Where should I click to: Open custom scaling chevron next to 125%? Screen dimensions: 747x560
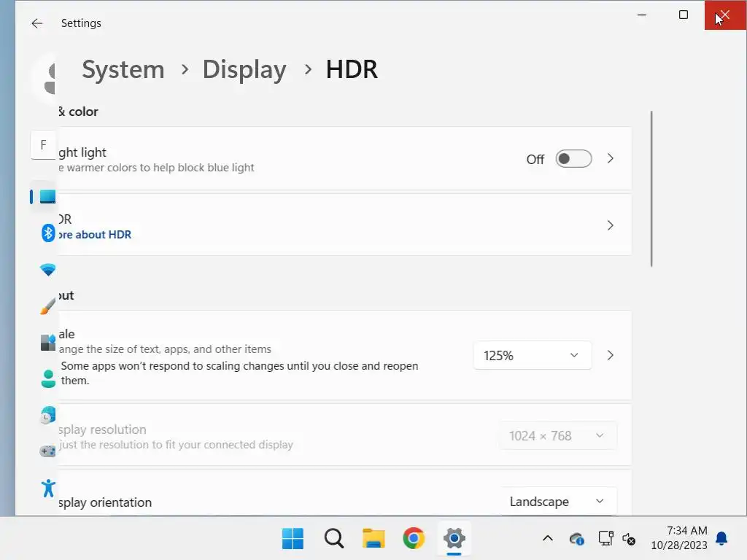point(611,355)
